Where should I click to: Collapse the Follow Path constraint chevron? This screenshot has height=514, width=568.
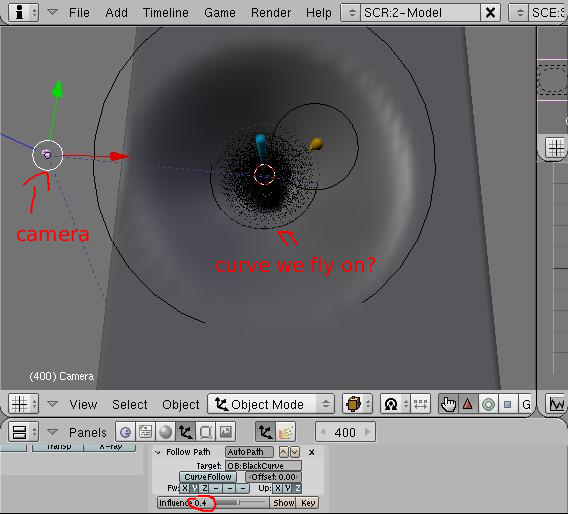tap(158, 452)
